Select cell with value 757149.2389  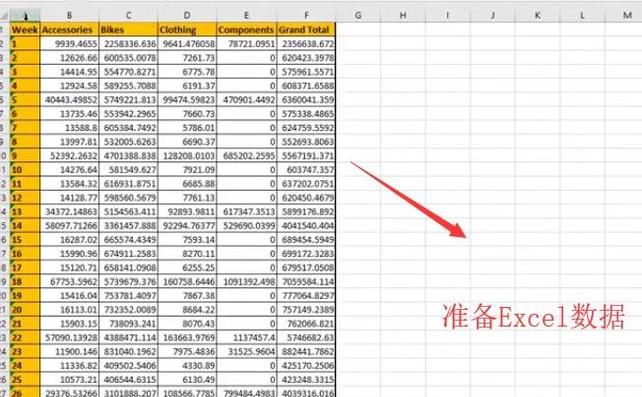[306, 309]
